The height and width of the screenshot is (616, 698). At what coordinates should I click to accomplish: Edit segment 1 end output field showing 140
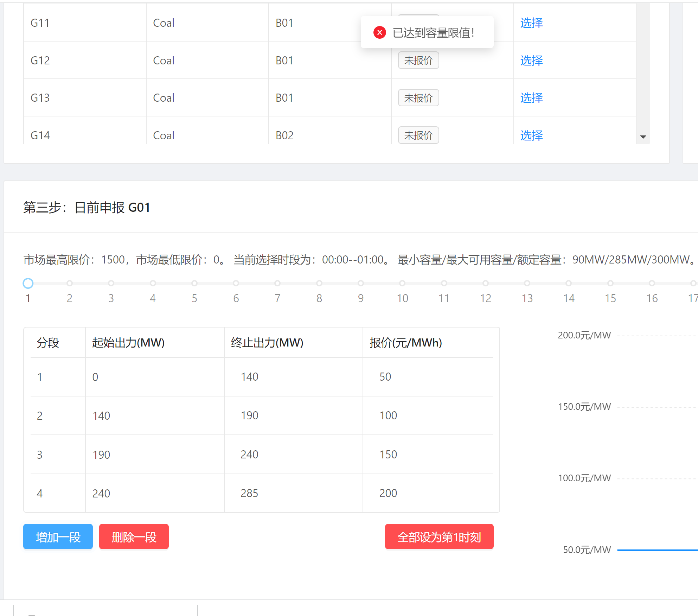pos(294,377)
